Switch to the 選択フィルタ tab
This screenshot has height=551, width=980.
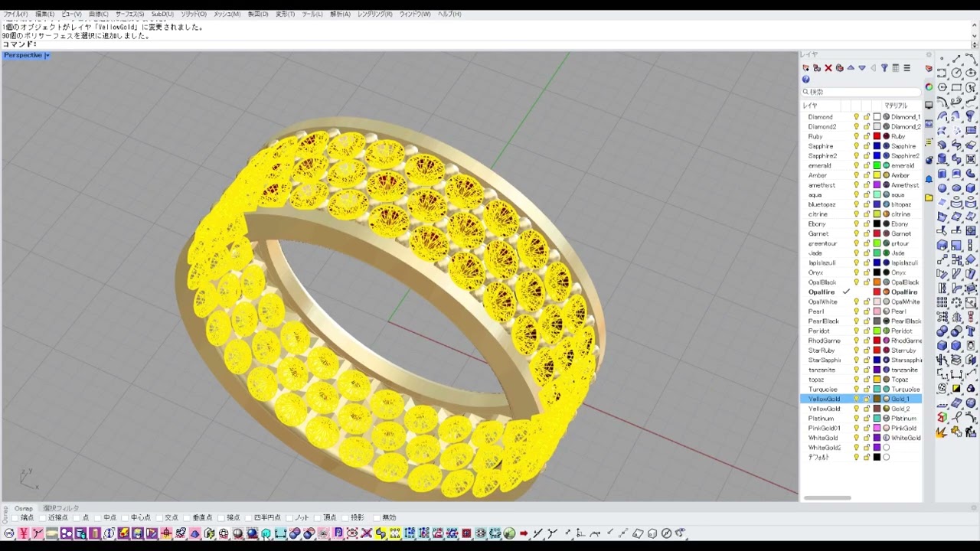(x=61, y=508)
